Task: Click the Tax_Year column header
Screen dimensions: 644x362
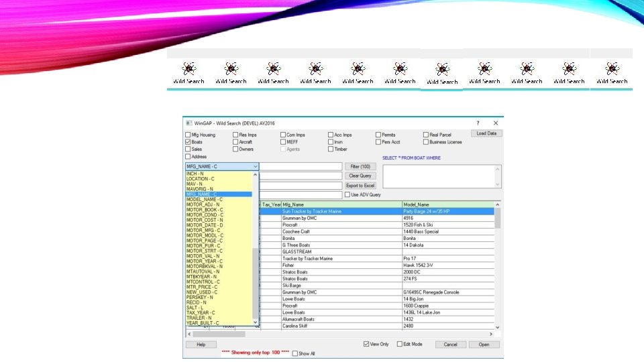Action: (x=271, y=204)
